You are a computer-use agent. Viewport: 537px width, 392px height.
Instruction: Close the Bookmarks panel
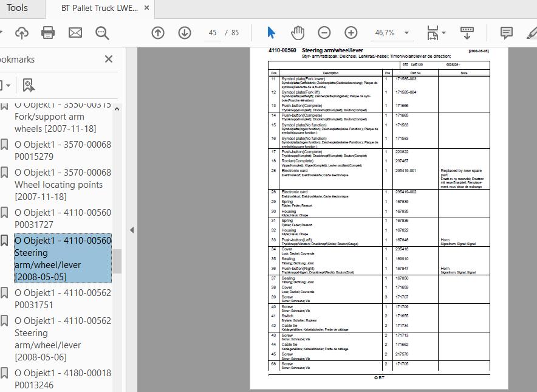click(x=109, y=59)
